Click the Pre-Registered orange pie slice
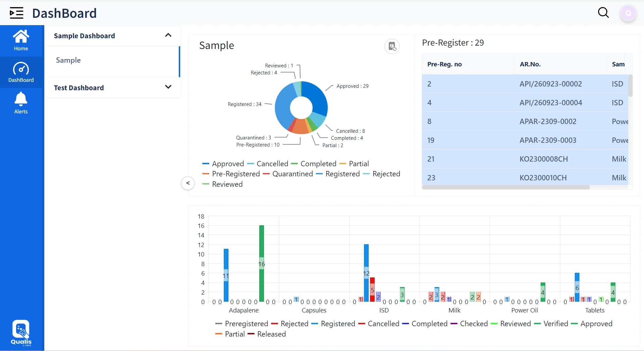Screen dimensions: 644x351 (301, 126)
